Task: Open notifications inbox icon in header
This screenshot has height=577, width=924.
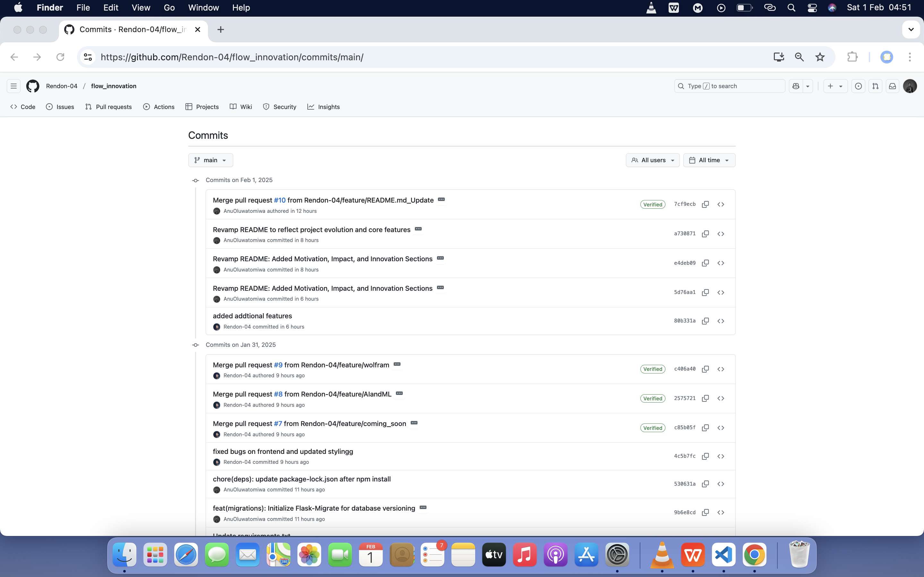Action: point(892,86)
